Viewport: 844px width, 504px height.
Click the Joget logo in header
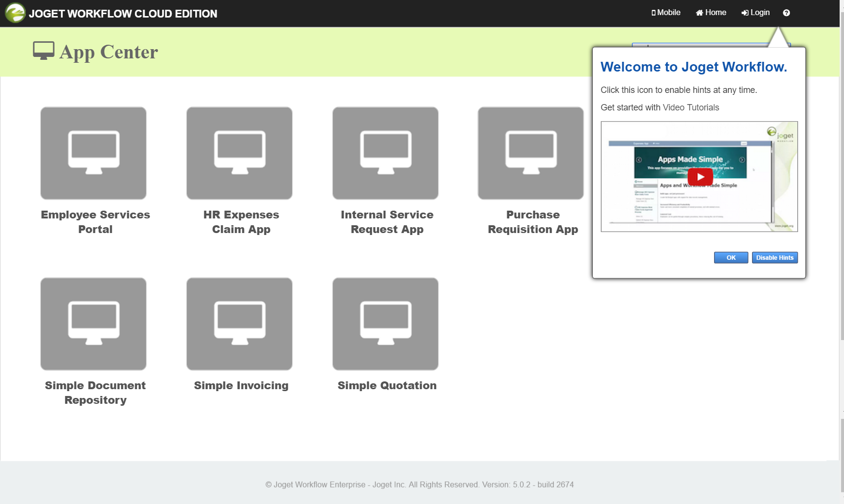(15, 13)
